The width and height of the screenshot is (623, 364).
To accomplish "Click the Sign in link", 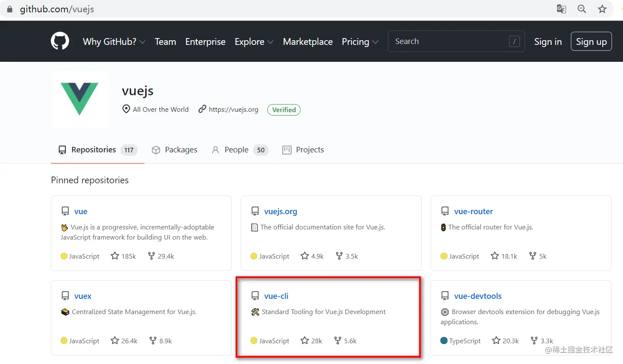I will point(548,41).
